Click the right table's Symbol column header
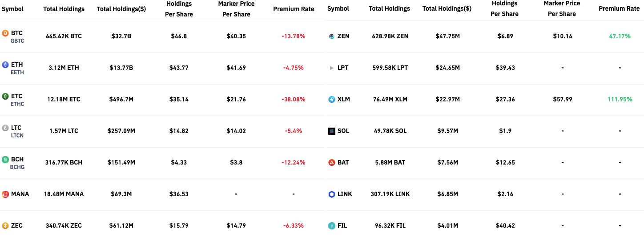 pos(338,8)
